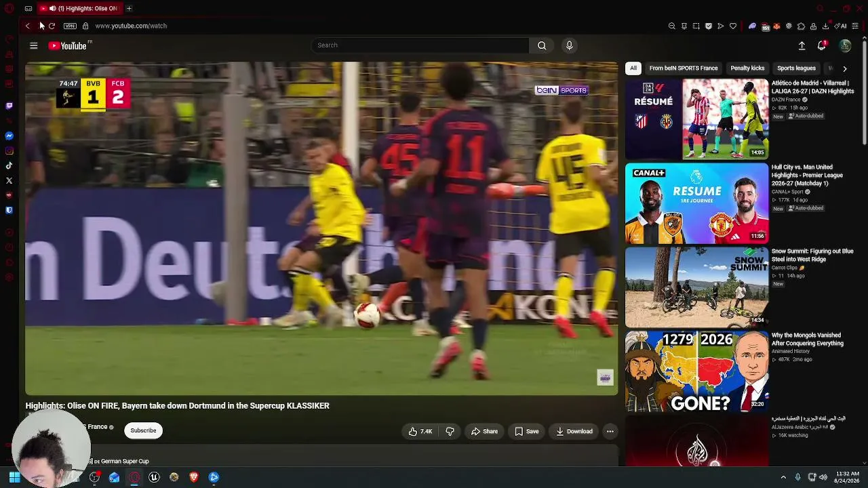Save the video to a playlist

pyautogui.click(x=527, y=431)
